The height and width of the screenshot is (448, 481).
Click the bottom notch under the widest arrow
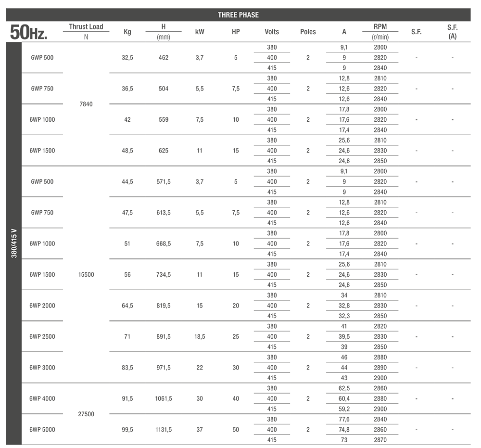tap(85, 35)
